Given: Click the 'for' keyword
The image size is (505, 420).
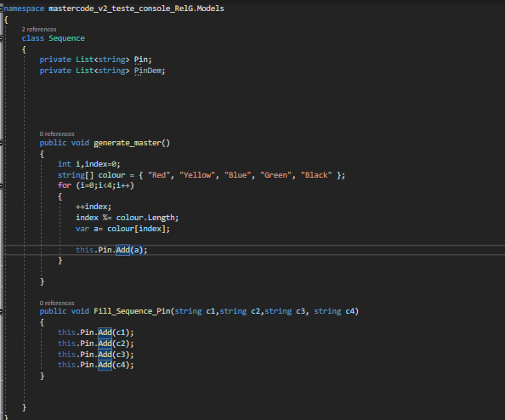Looking at the screenshot, I should pyautogui.click(x=65, y=185).
